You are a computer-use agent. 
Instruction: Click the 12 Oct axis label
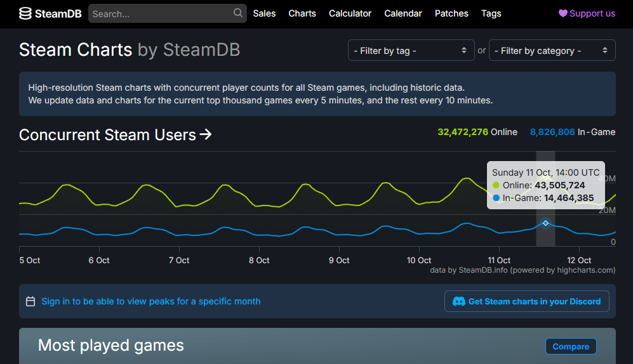pos(578,261)
